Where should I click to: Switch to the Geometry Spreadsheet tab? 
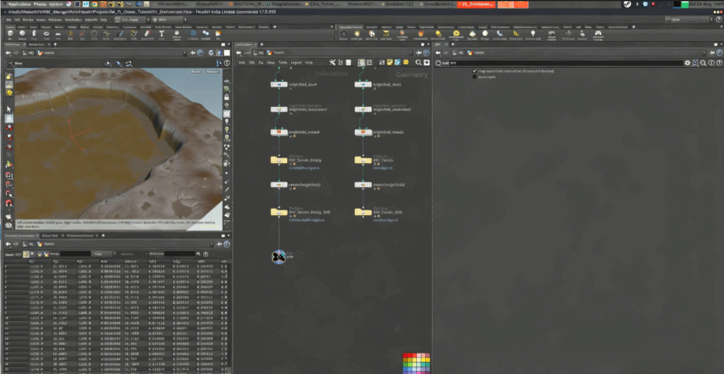click(x=20, y=235)
